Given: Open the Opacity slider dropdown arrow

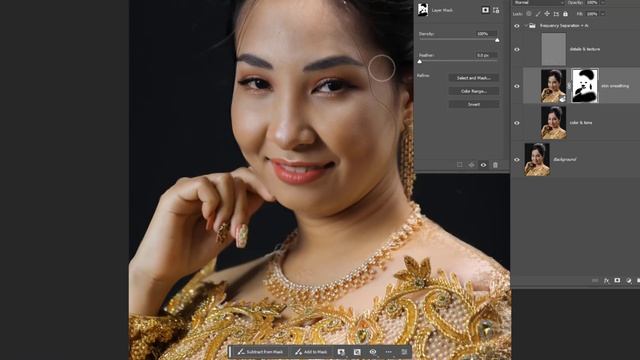Looking at the screenshot, I should click(x=603, y=2).
